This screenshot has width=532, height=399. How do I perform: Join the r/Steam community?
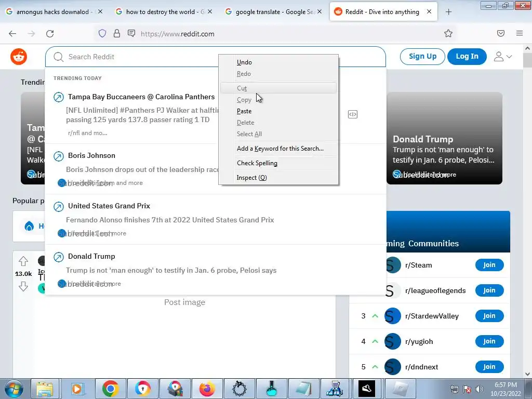489,265
